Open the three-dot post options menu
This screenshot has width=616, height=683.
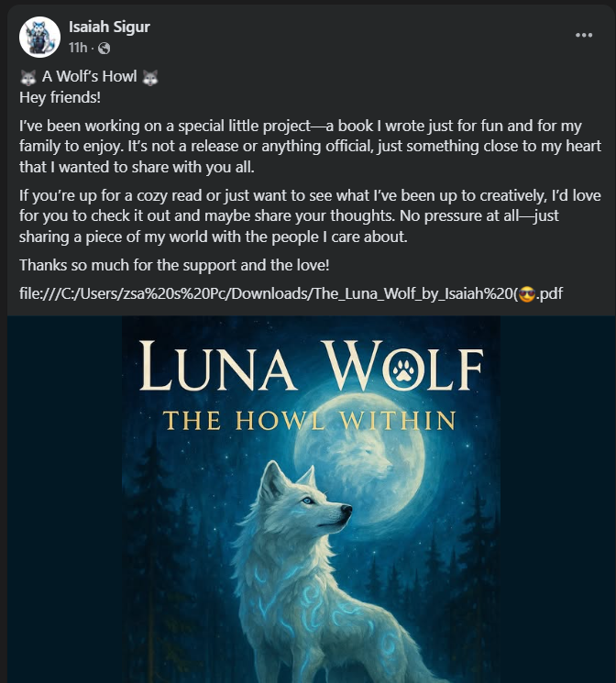tap(584, 35)
